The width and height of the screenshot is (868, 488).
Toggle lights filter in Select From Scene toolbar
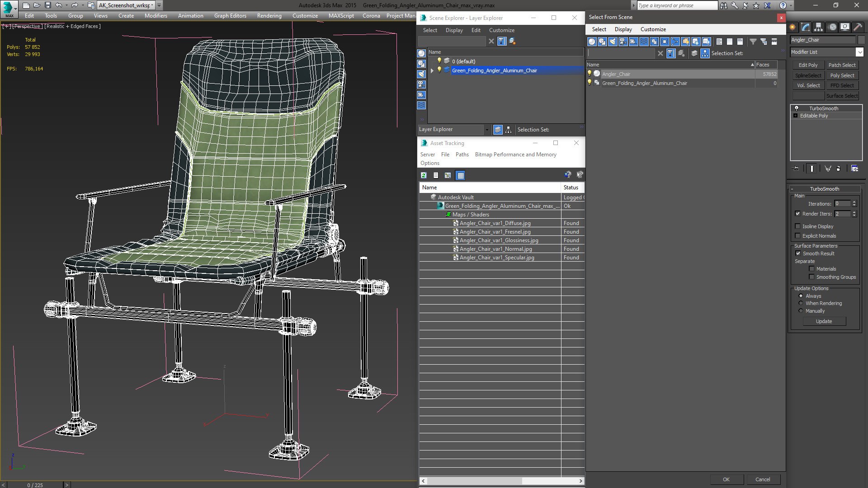coord(613,42)
